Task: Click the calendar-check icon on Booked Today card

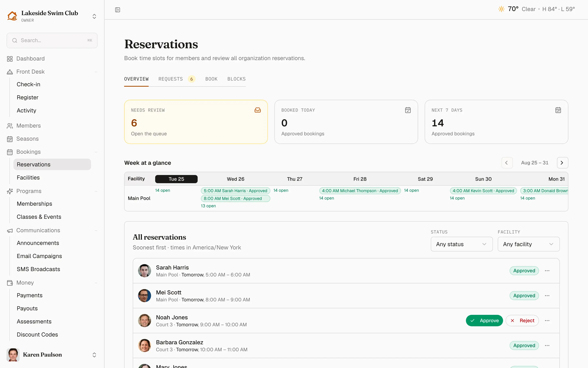Action: [x=408, y=110]
